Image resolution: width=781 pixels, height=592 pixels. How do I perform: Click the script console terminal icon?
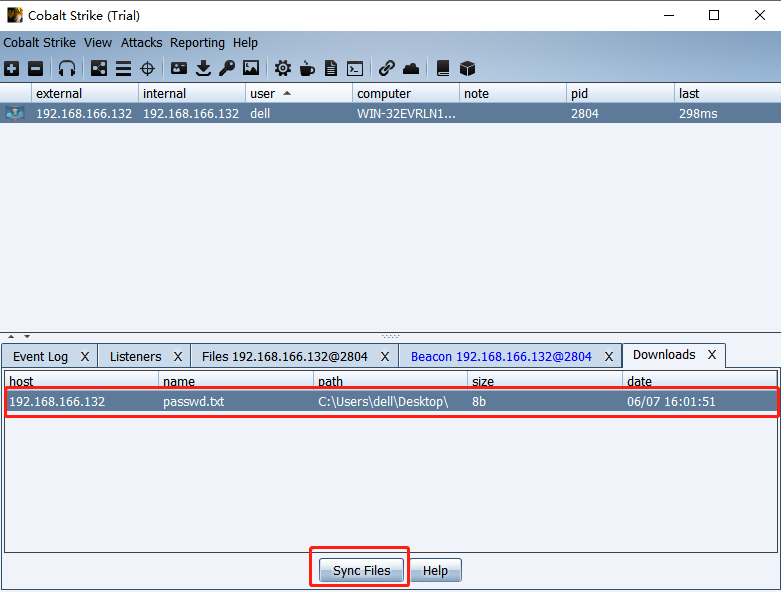point(355,68)
